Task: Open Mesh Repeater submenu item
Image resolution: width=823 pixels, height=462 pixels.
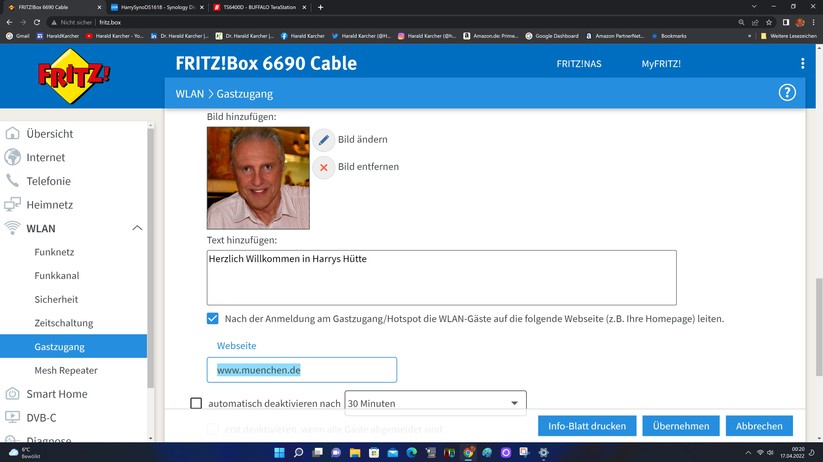Action: tap(66, 370)
